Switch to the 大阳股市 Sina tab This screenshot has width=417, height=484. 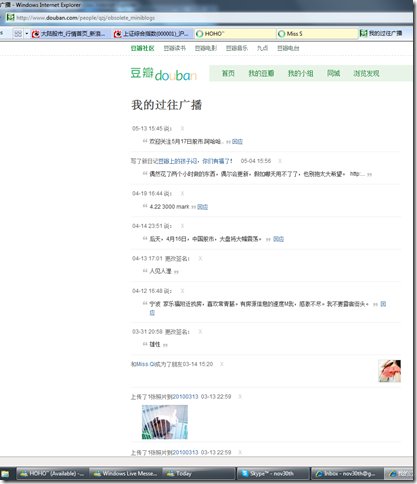tap(71, 33)
